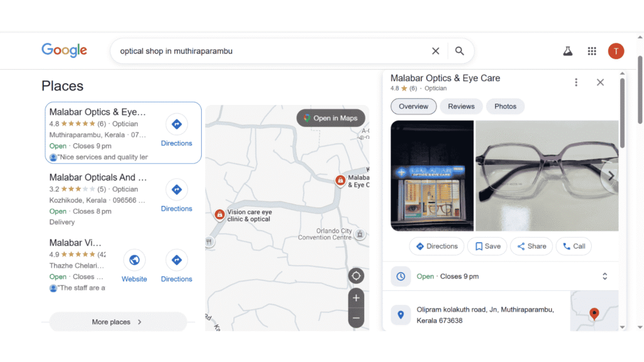The width and height of the screenshot is (644, 362).
Task: Share this place
Action: click(x=531, y=246)
